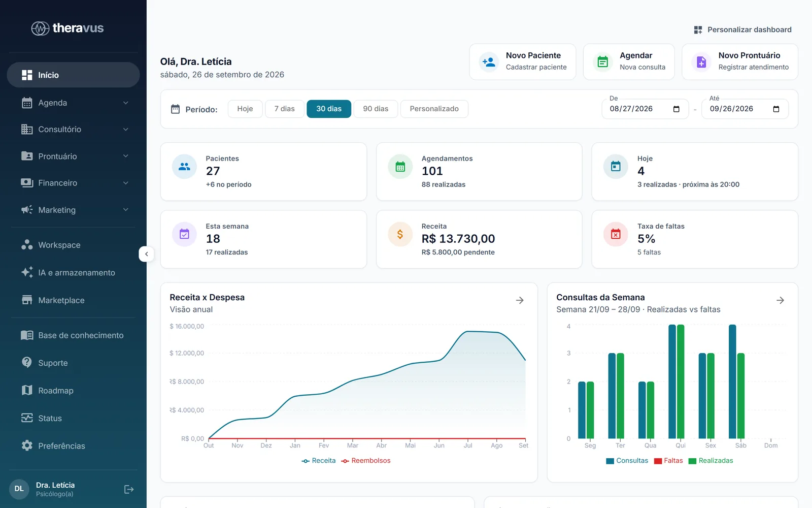Expand the Prontuário sidebar menu
The height and width of the screenshot is (508, 812).
point(74,156)
